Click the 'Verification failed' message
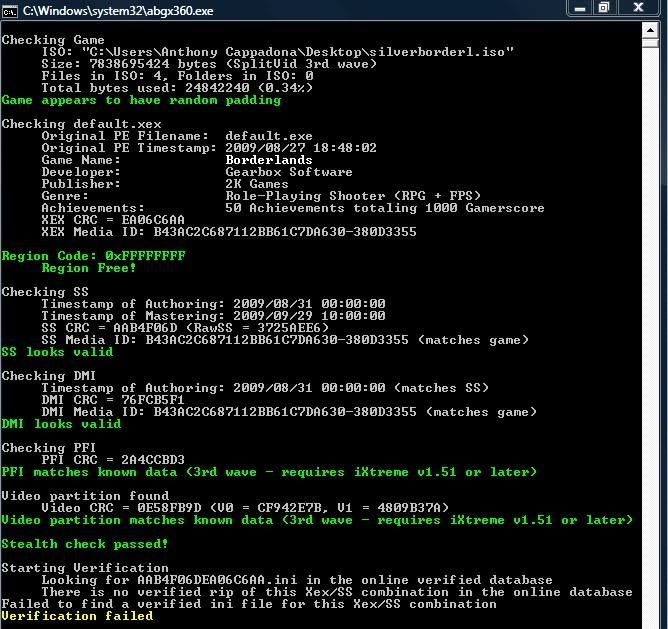The height and width of the screenshot is (629, 668). click(x=77, y=616)
